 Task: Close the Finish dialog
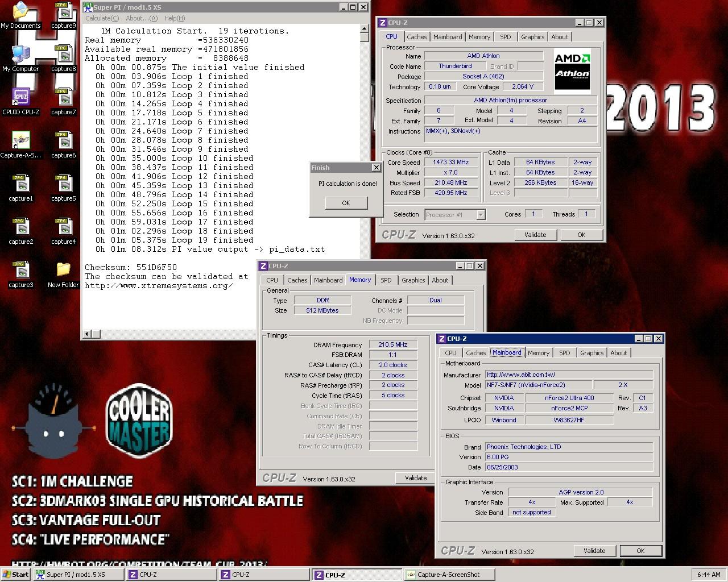[x=376, y=168]
